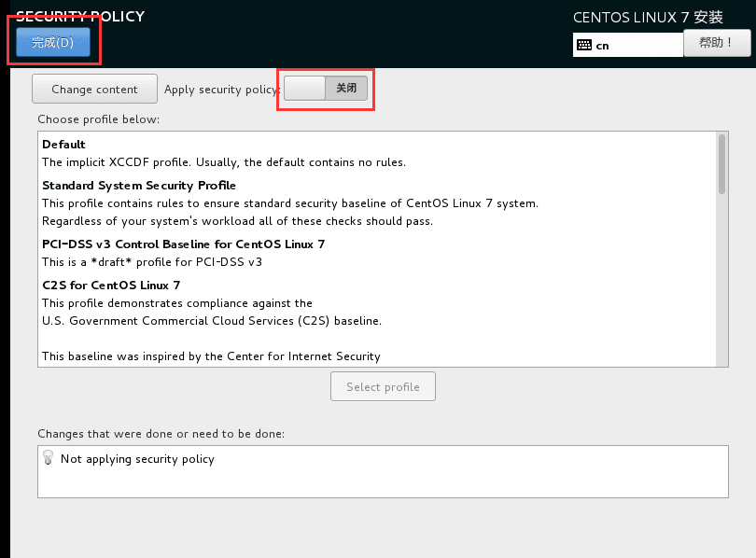Select the cn keyboard layout field
Image resolution: width=756 pixels, height=558 pixels.
(x=628, y=46)
